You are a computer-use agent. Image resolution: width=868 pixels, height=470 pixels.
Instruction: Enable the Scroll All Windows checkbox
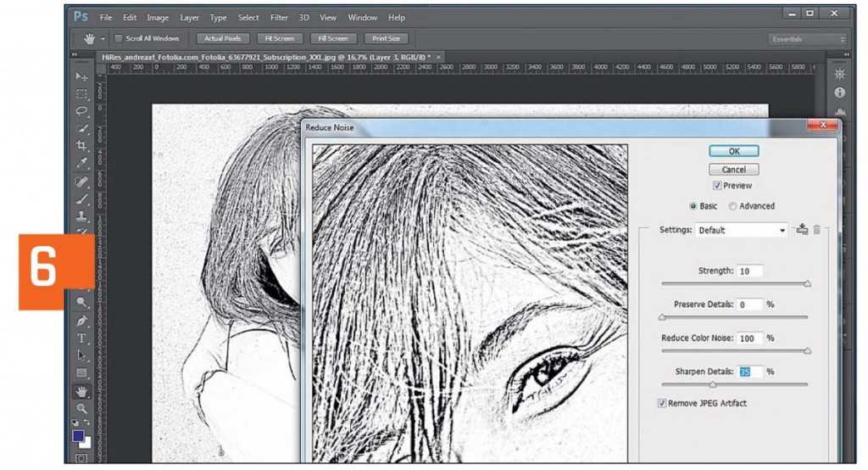point(119,38)
